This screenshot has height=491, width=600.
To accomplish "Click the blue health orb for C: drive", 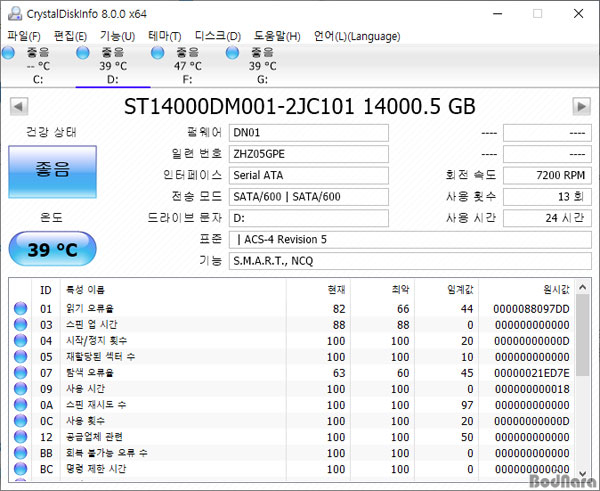I will click(x=8, y=52).
